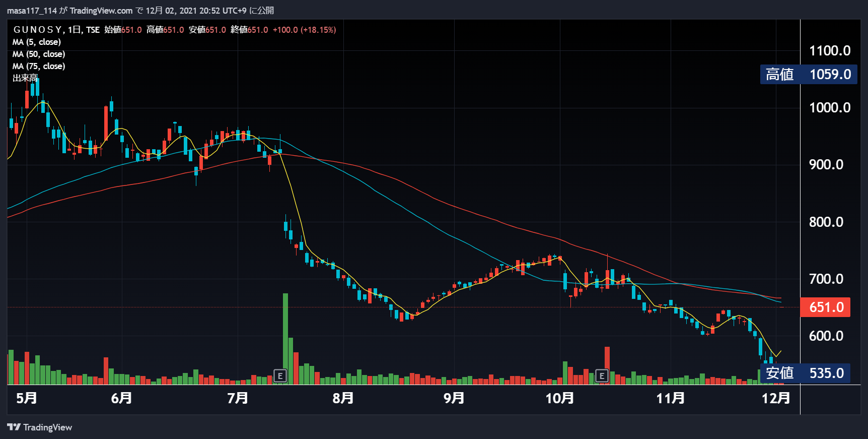Click the 高値 1059.0 price label
The image size is (868, 439).
pos(809,75)
